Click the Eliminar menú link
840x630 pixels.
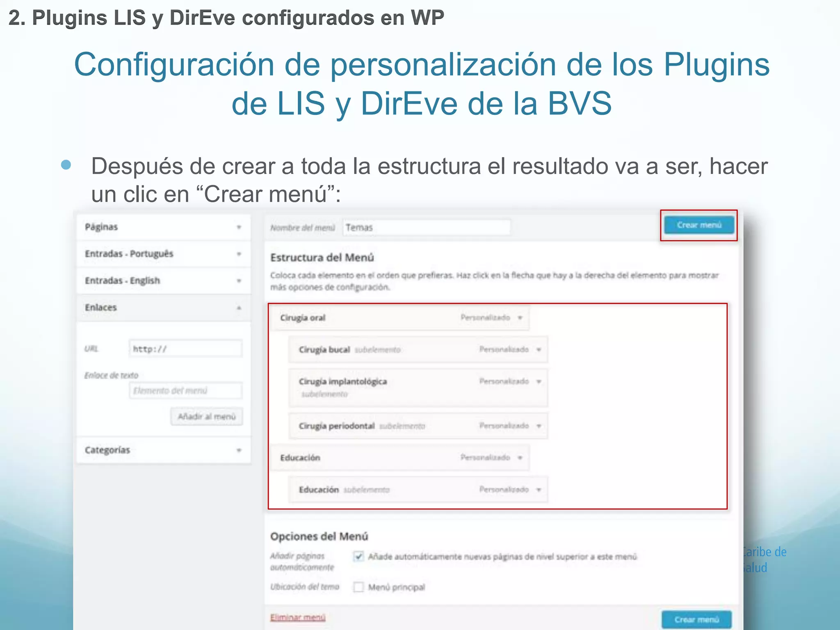click(298, 617)
